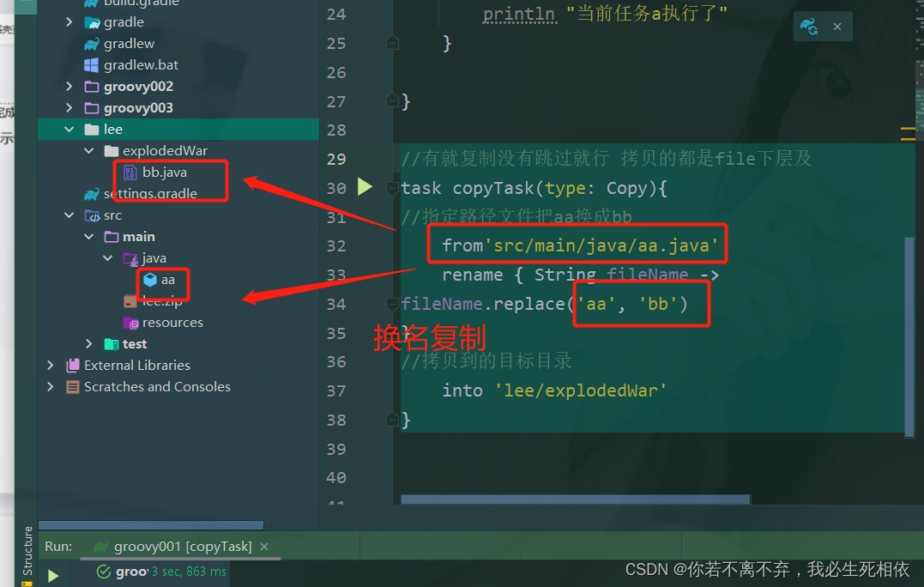Click the Scratches and Consoles icon
Image resolution: width=924 pixels, height=587 pixels.
click(72, 387)
